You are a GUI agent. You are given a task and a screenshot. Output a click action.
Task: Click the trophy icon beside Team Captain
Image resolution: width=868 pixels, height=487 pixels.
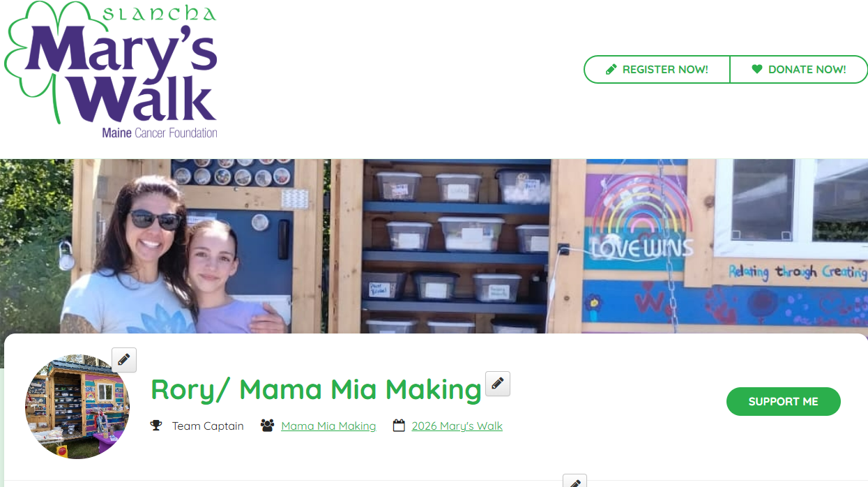pyautogui.click(x=156, y=426)
